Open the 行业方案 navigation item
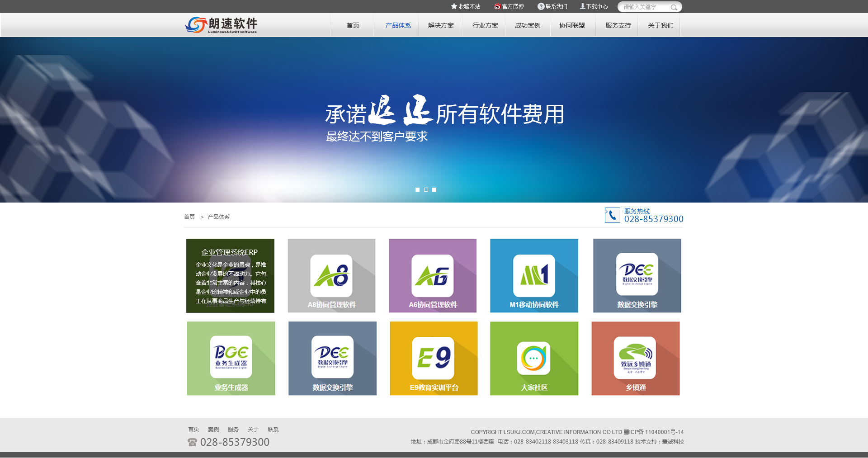 point(485,25)
